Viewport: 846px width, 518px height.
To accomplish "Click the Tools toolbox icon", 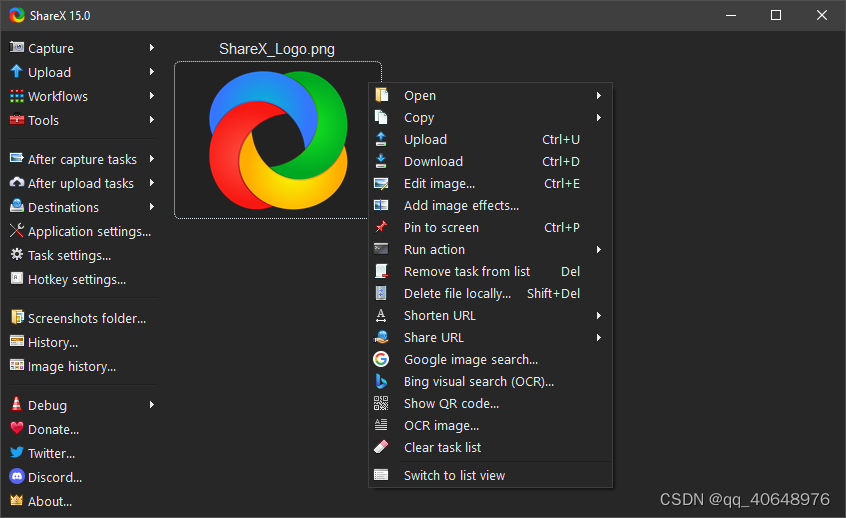I will [17, 120].
